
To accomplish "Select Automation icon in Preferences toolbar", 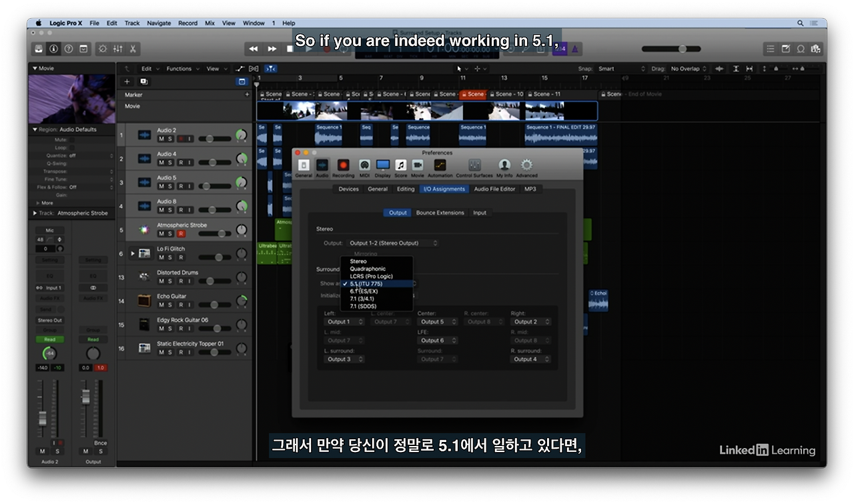I will point(440,167).
